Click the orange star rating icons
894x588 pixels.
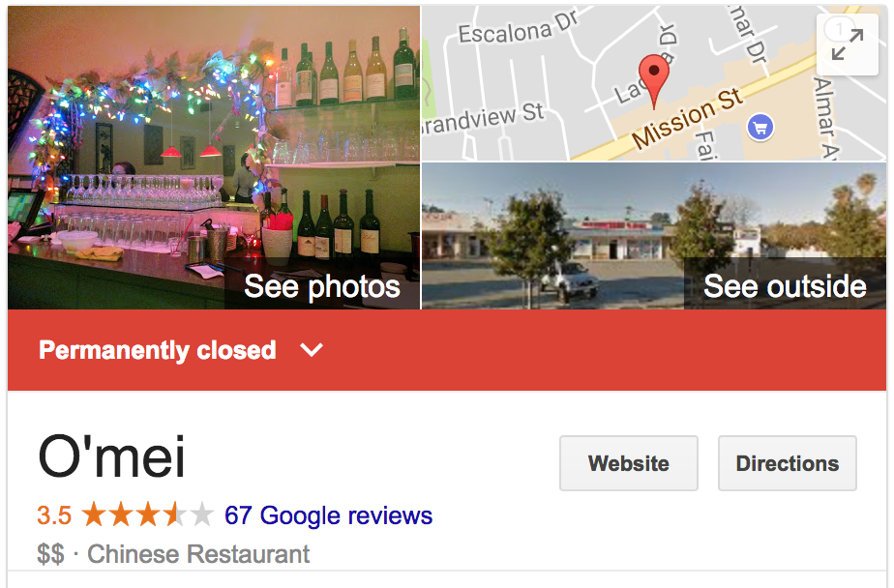(148, 515)
